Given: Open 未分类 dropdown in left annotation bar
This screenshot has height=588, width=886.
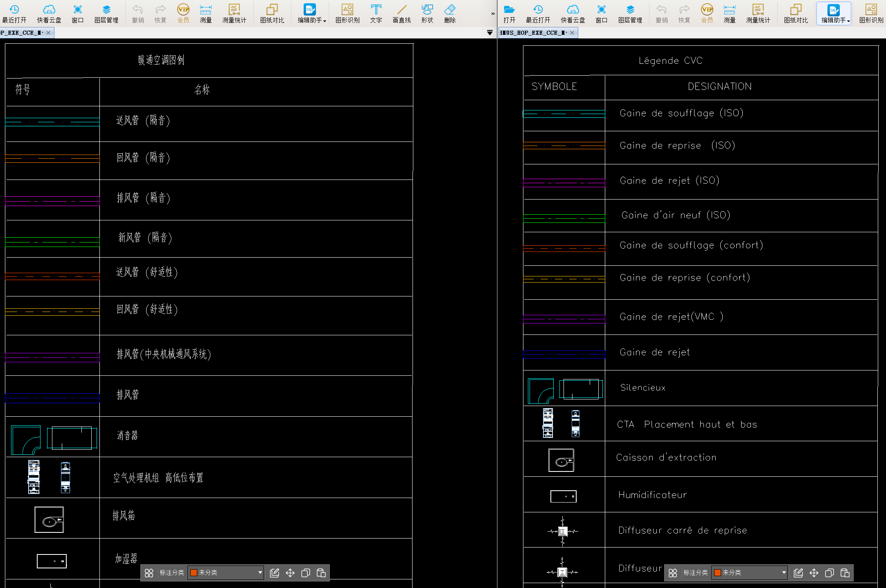Looking at the screenshot, I should coord(226,572).
